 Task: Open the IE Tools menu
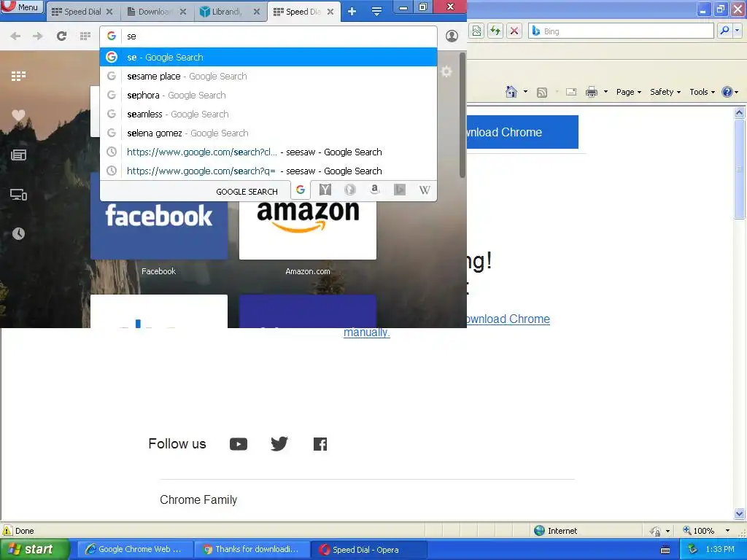(x=702, y=92)
